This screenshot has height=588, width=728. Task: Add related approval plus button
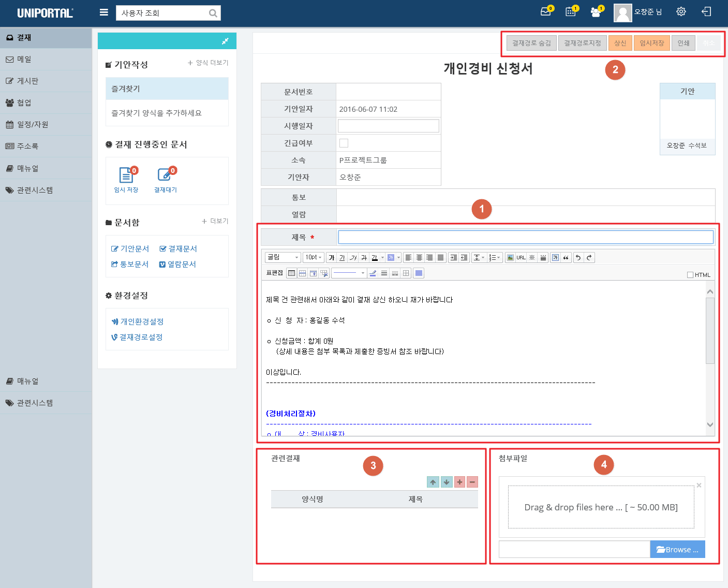click(459, 482)
